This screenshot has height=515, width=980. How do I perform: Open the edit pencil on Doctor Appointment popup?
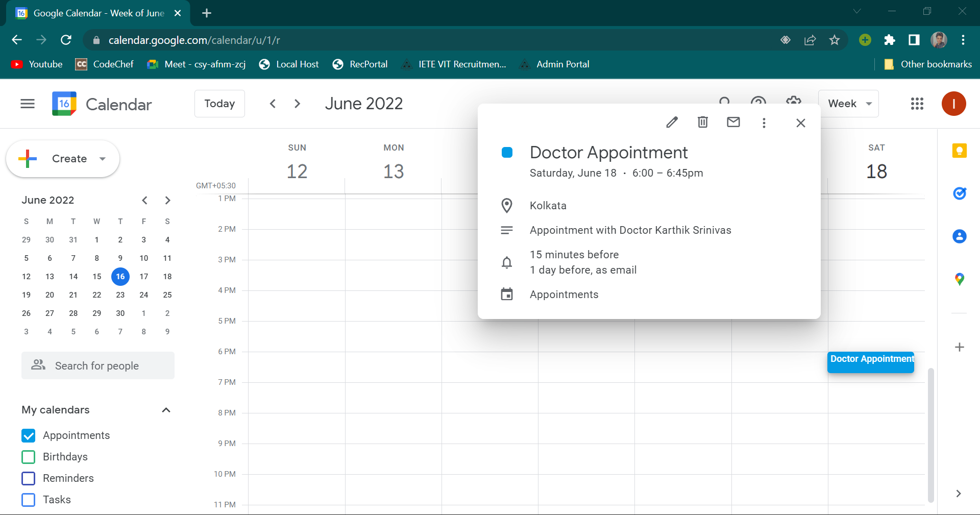[x=672, y=122]
